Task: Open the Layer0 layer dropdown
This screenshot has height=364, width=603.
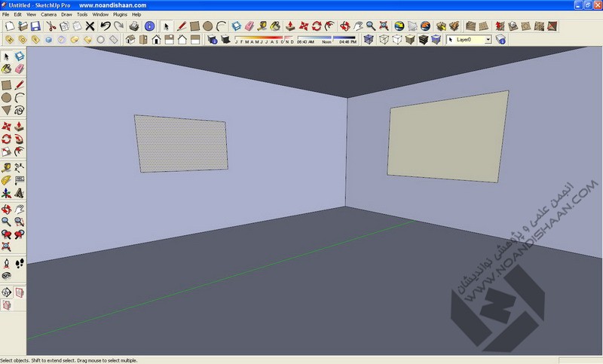Action: click(x=488, y=39)
